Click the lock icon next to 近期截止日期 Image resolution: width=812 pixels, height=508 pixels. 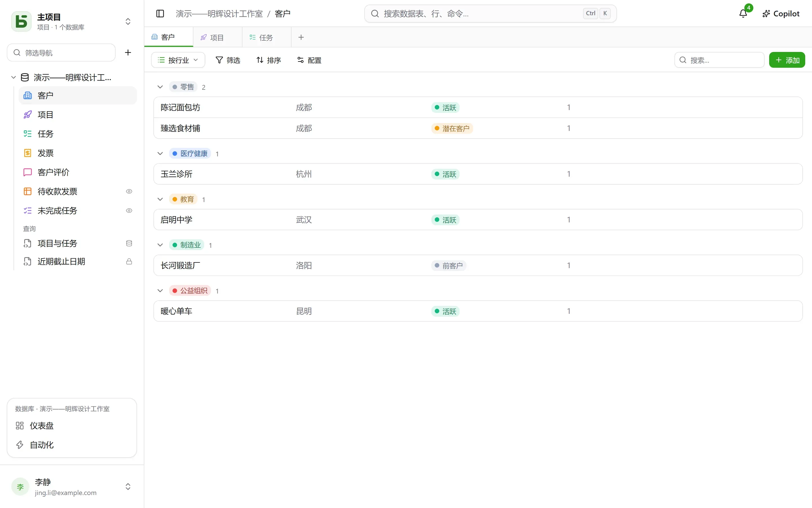(129, 261)
